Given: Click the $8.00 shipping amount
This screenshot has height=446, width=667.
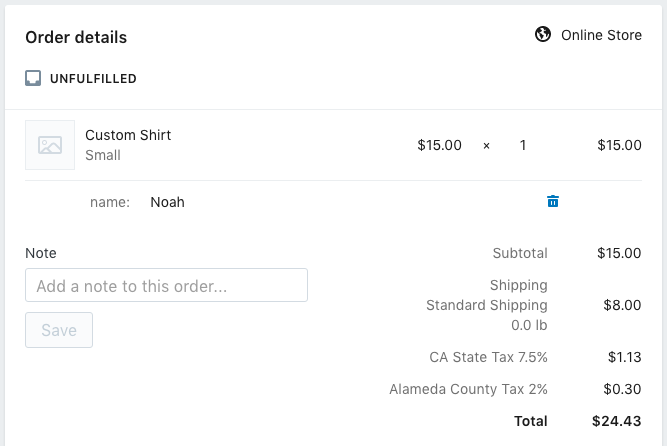Looking at the screenshot, I should pos(619,305).
